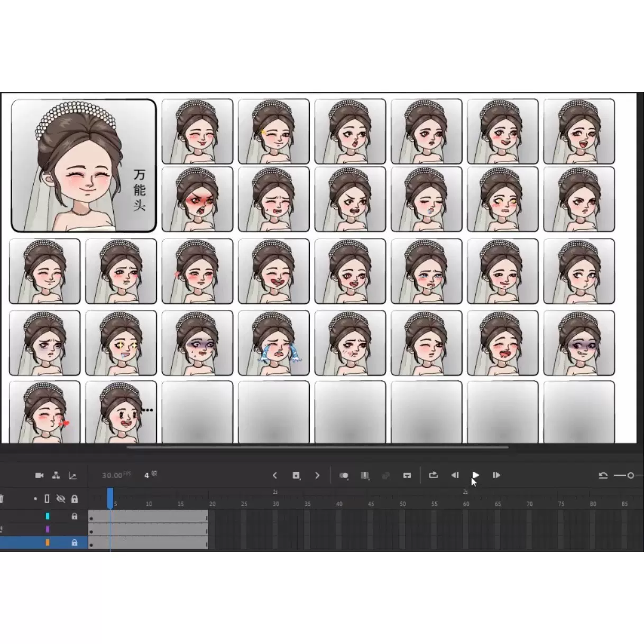The width and height of the screenshot is (644, 644).
Task: Go to the previous keyframe arrow
Action: pos(275,475)
